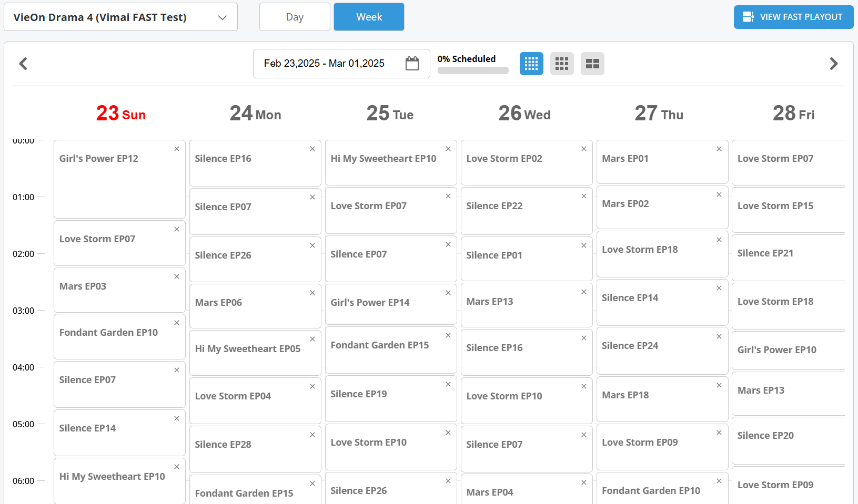
Task: Click the Feb 23 - Mar 01 date field
Action: (324, 64)
